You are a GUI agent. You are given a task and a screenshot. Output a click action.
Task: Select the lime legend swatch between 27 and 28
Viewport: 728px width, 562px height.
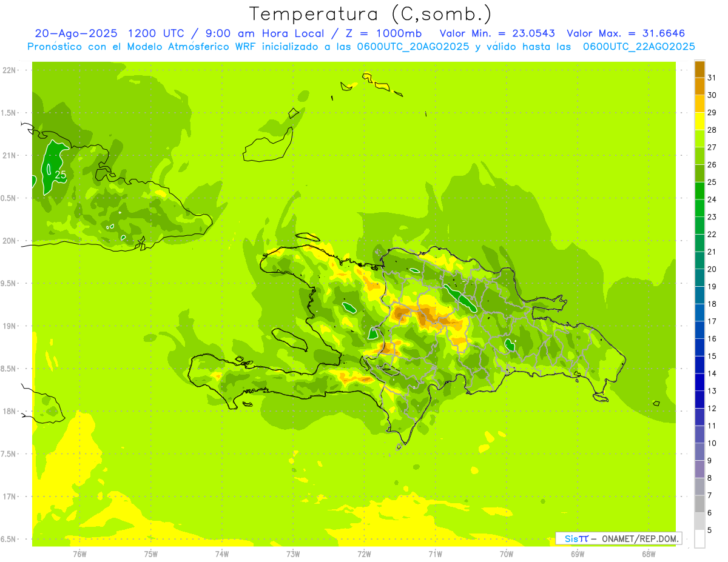pyautogui.click(x=699, y=138)
